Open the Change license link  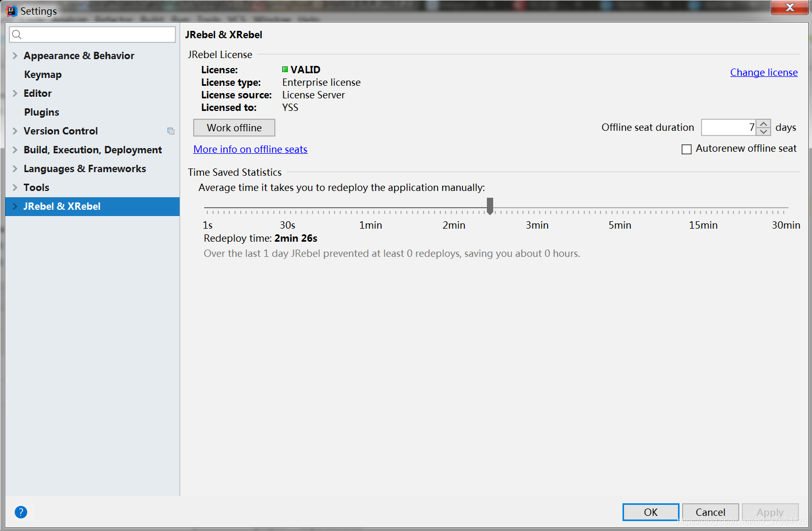(x=764, y=72)
